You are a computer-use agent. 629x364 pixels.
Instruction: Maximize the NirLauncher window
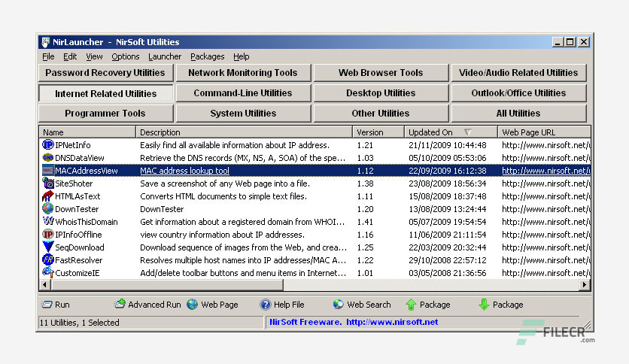pos(570,41)
